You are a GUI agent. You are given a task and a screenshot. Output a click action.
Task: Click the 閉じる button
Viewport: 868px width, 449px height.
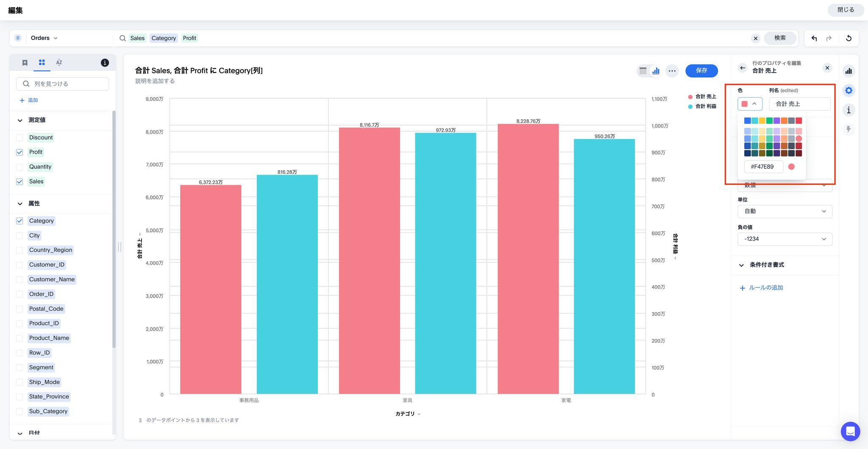(x=846, y=10)
